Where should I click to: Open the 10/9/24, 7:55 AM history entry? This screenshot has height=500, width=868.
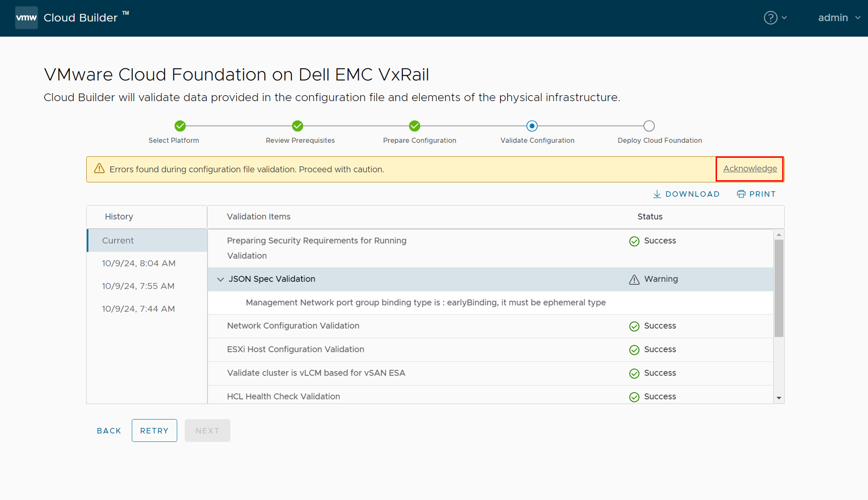(x=138, y=286)
